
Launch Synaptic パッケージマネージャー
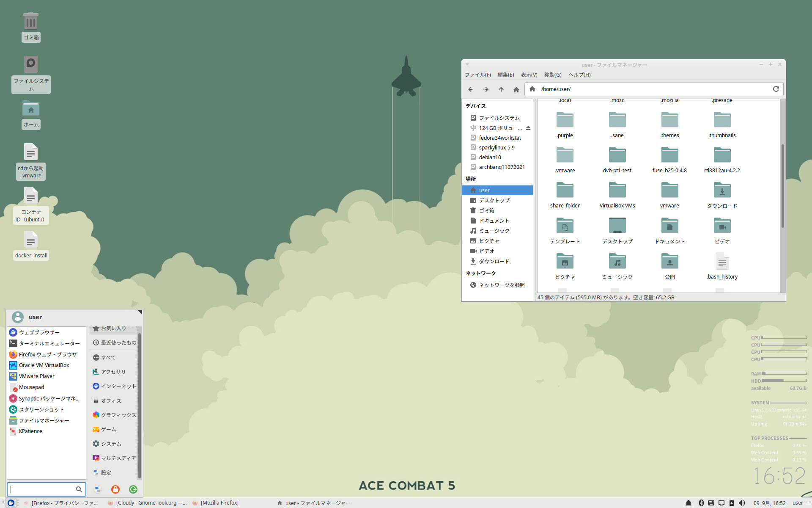[46, 398]
